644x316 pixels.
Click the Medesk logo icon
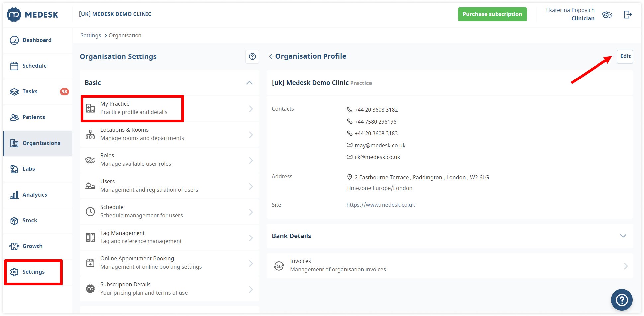(14, 15)
